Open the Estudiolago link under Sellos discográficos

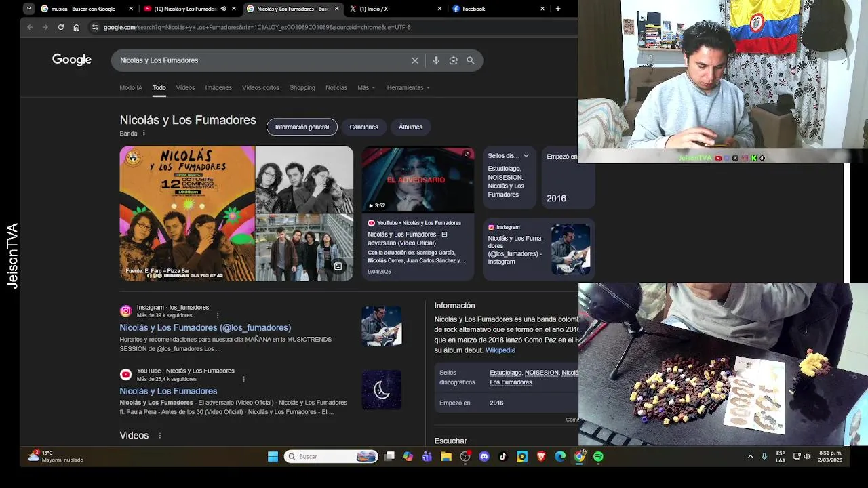pyautogui.click(x=506, y=373)
